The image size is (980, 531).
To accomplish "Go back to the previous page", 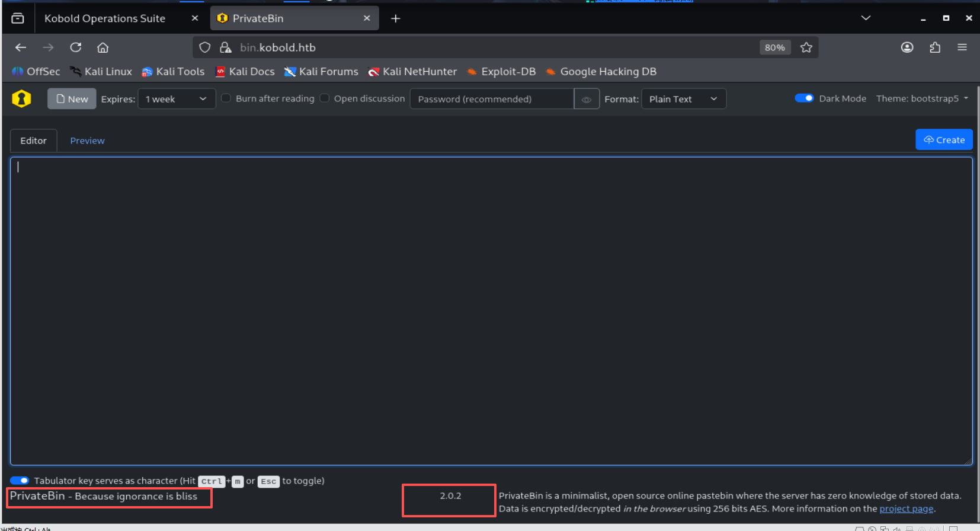I will coord(21,47).
